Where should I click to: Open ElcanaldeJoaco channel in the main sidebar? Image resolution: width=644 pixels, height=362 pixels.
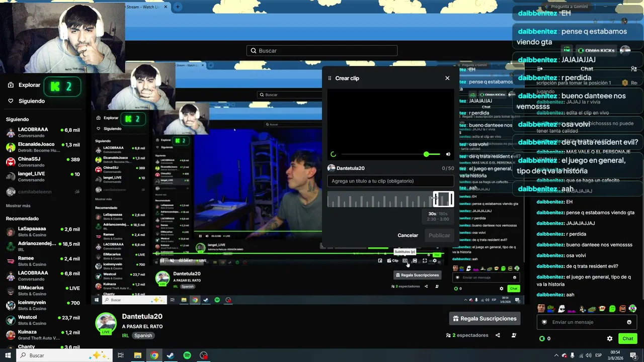click(x=43, y=147)
